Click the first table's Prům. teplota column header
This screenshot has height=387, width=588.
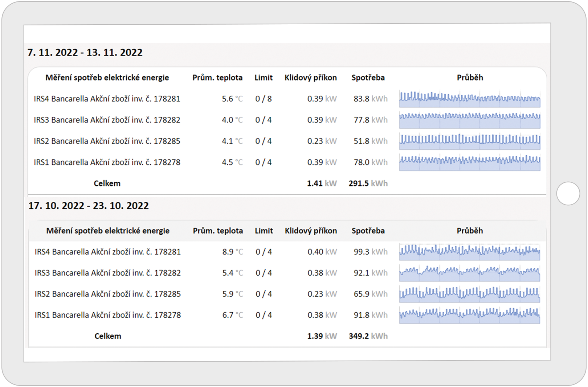pyautogui.click(x=217, y=78)
